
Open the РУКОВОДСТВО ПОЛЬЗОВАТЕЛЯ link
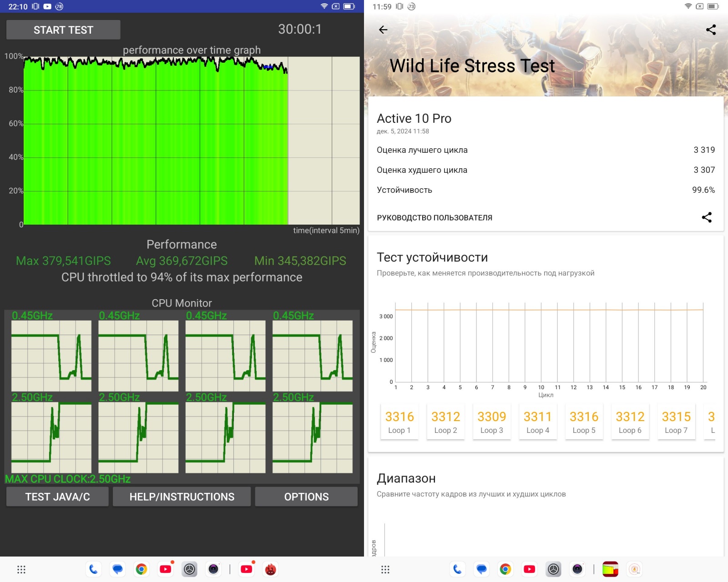pos(435,218)
